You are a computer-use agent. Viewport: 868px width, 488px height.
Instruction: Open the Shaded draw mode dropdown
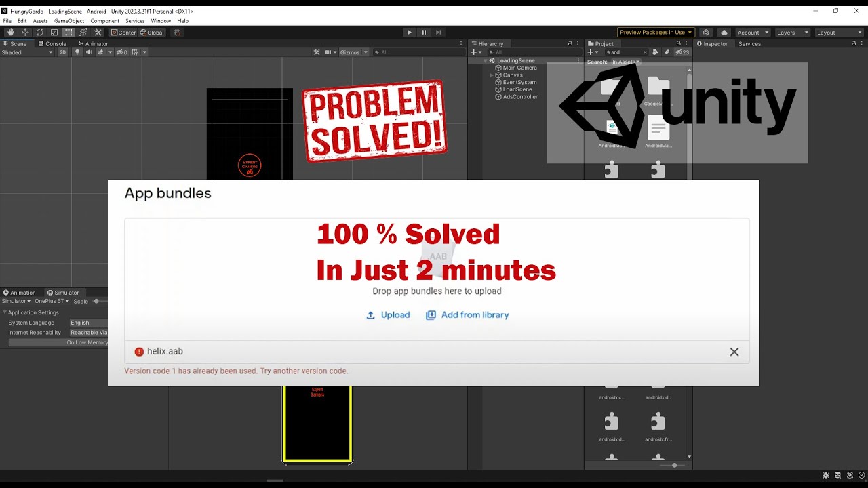tap(27, 52)
